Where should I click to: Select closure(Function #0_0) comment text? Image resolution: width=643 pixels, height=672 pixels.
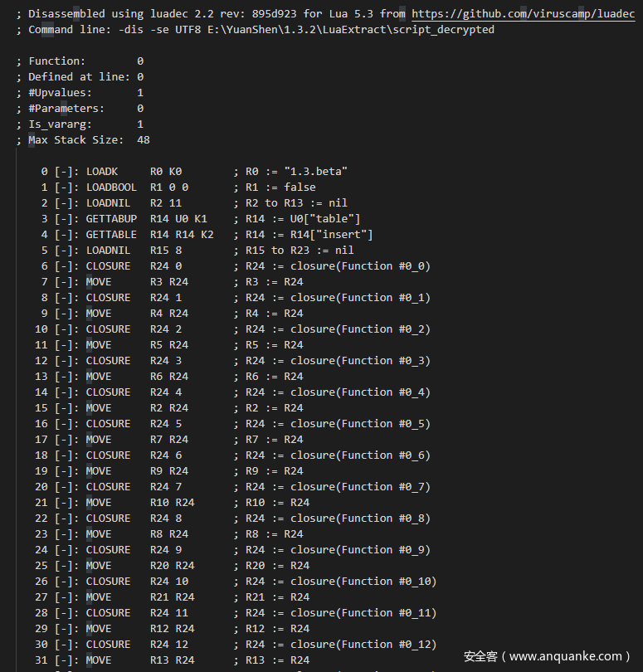[x=360, y=266]
